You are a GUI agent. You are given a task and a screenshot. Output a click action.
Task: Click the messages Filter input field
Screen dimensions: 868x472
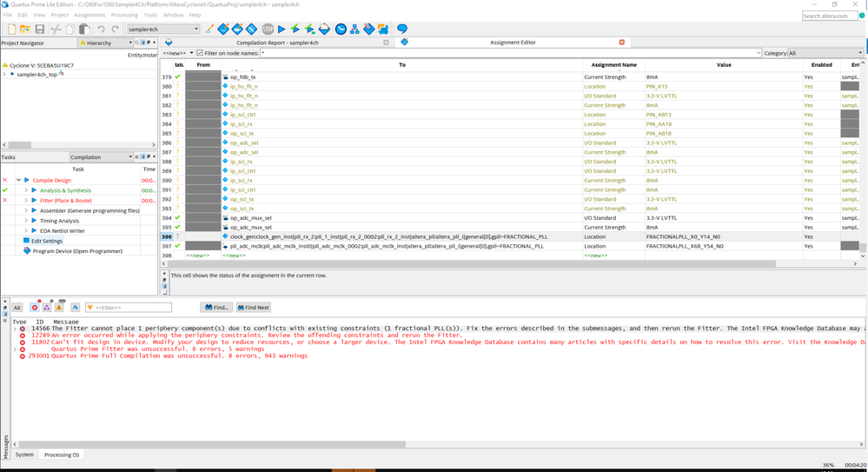coord(132,308)
